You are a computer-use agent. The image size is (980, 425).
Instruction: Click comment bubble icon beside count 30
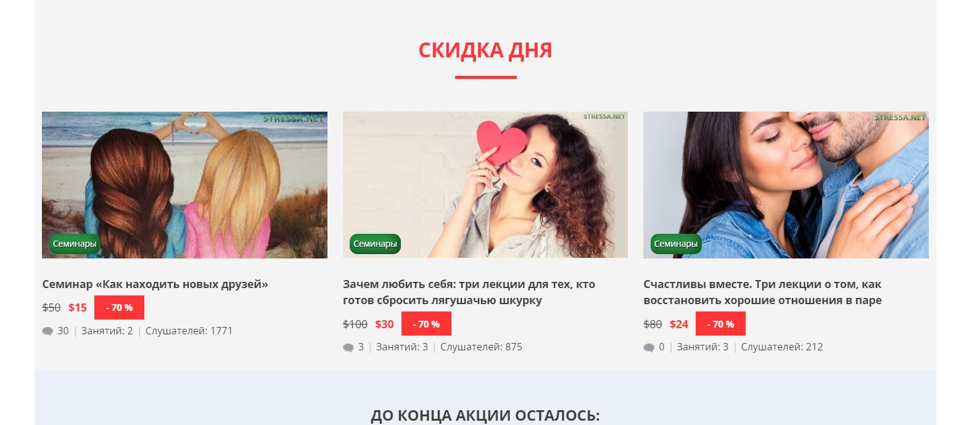[47, 331]
